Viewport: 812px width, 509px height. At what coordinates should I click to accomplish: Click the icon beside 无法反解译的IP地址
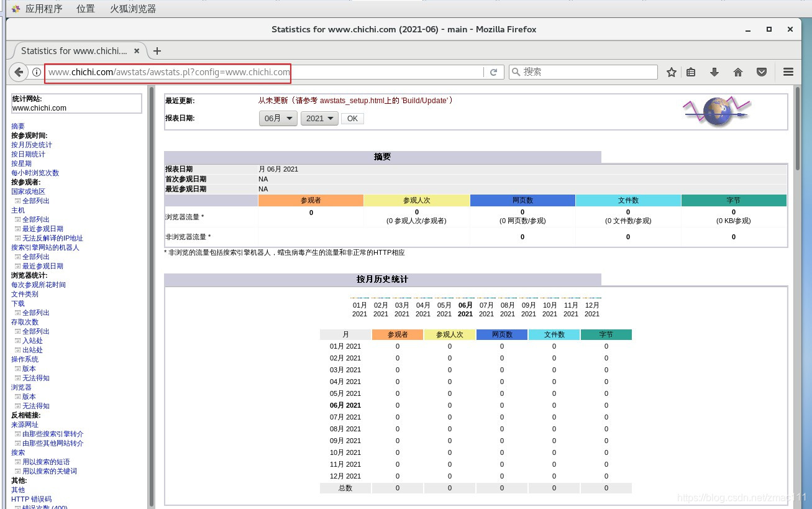pos(17,238)
